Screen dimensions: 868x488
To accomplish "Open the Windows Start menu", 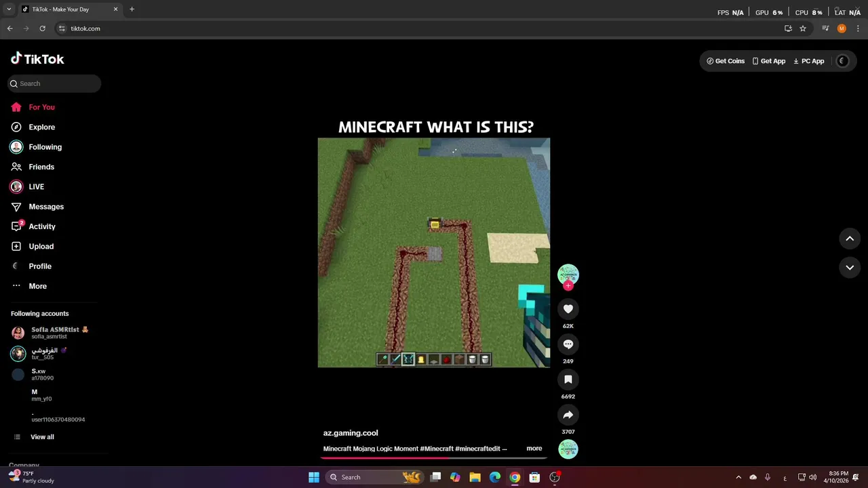I will (x=314, y=477).
